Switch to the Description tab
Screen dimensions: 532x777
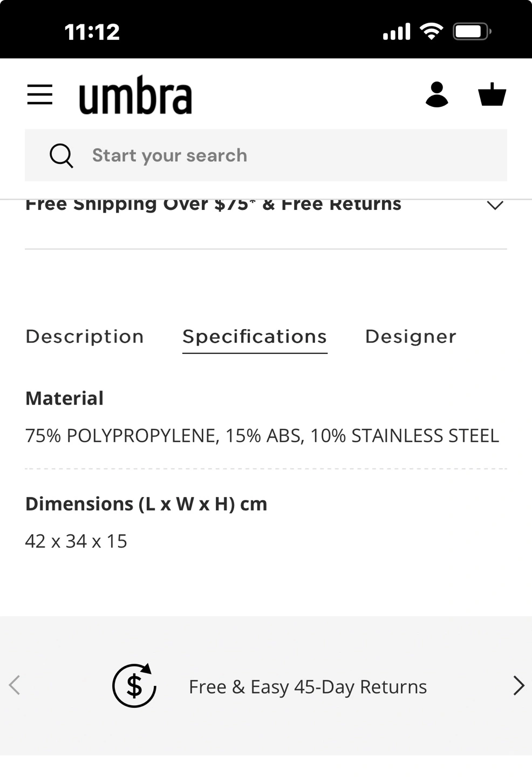tap(85, 337)
